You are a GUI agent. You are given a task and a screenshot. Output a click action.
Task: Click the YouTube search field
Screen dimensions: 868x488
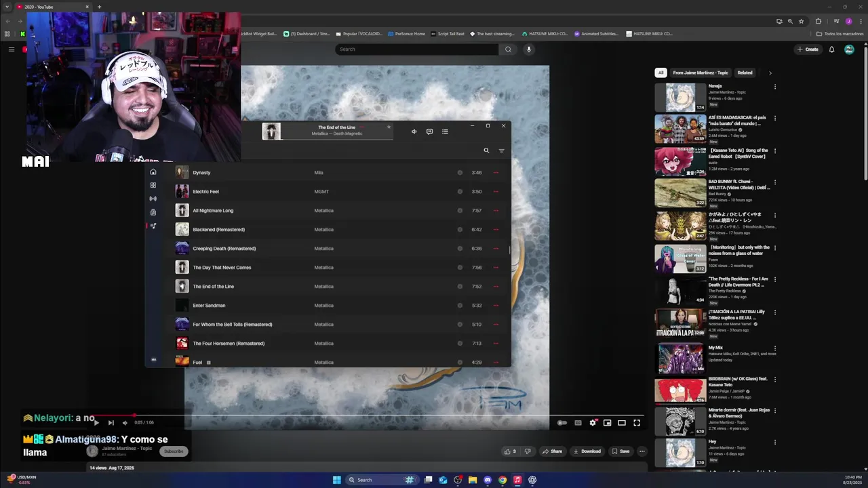coord(416,49)
